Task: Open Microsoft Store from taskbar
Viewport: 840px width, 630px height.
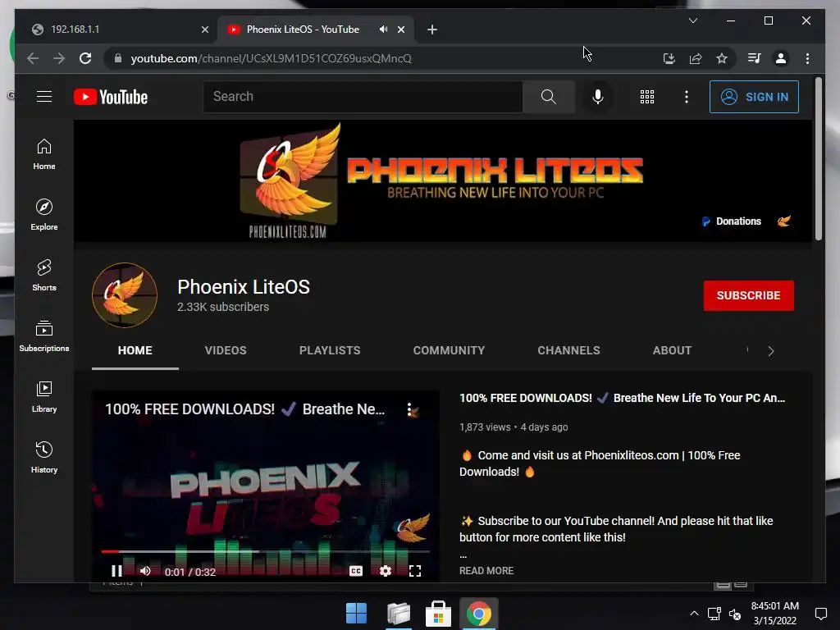Action: coord(438,614)
